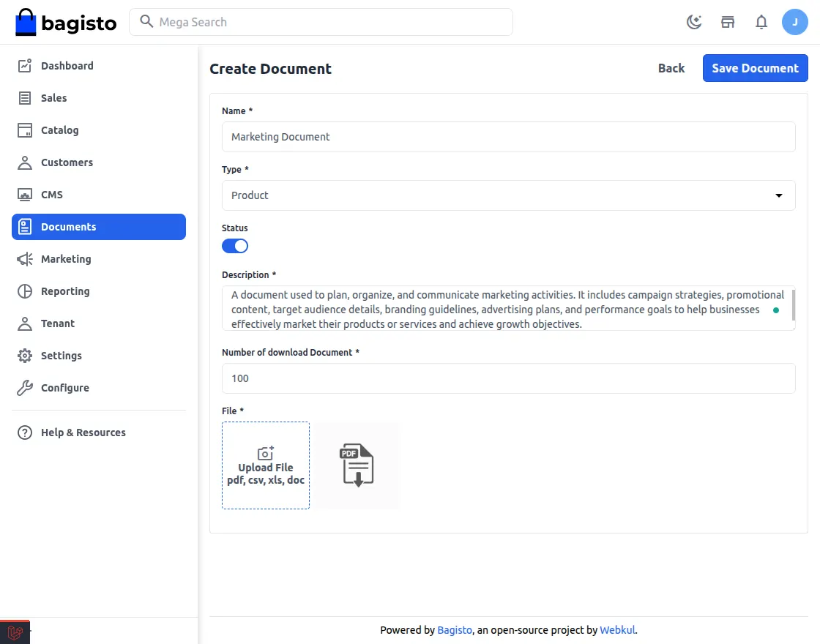Image resolution: width=820 pixels, height=644 pixels.
Task: Open Catalog menu item
Action: coord(99,130)
